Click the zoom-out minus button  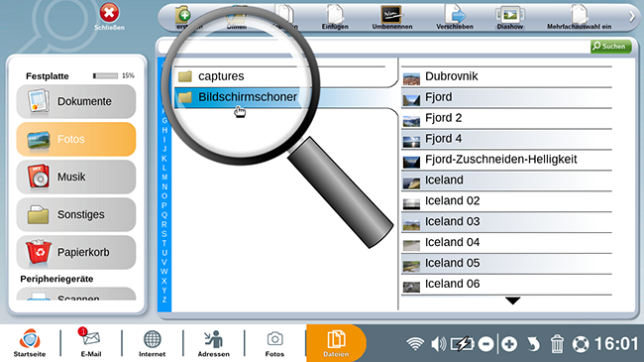point(485,344)
